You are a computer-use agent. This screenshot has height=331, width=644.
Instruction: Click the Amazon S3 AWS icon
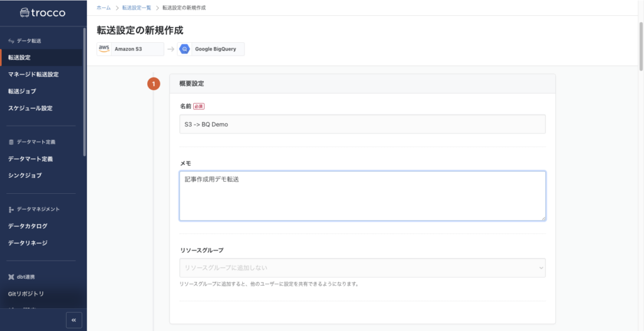[104, 49]
